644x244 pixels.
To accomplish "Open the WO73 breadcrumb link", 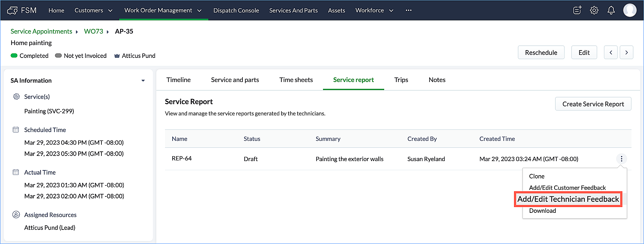I will (x=93, y=31).
